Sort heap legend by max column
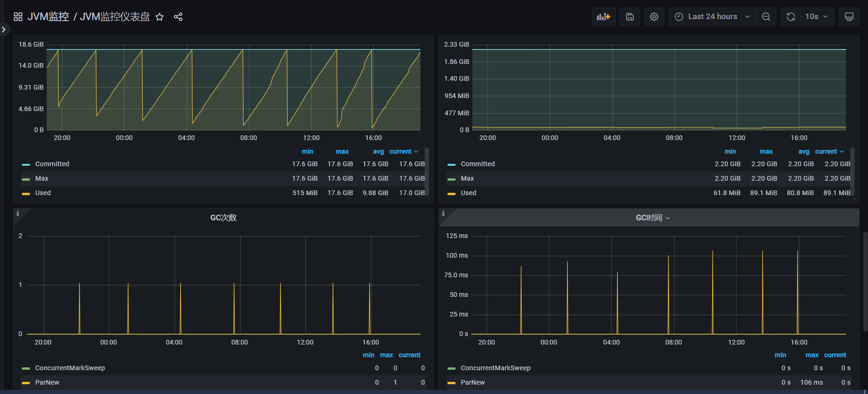The width and height of the screenshot is (868, 394). pyautogui.click(x=342, y=152)
